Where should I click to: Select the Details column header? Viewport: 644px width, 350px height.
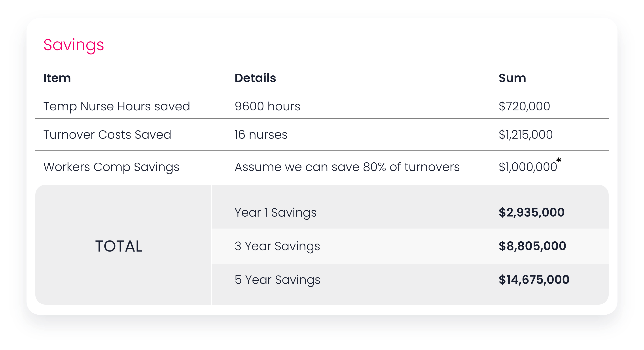(255, 78)
